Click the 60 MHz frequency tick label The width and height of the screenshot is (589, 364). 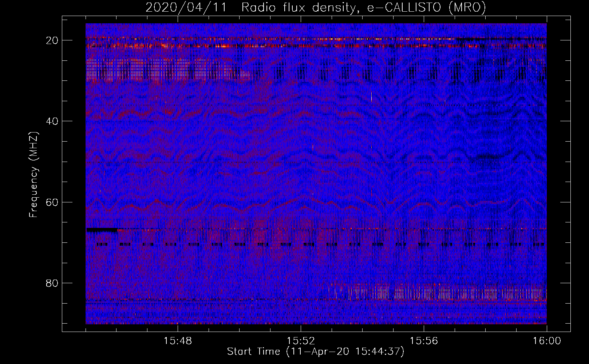click(x=52, y=202)
